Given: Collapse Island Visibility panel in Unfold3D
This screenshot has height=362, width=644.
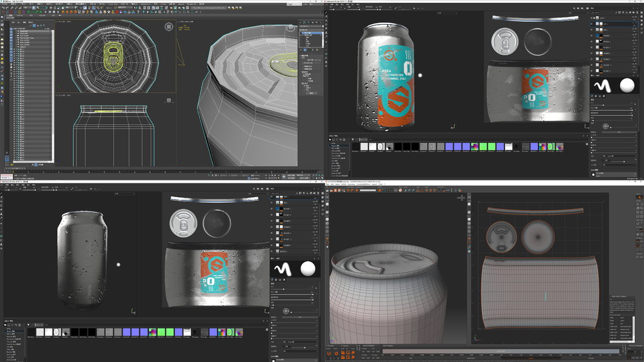Looking at the screenshot, I should 362,346.
